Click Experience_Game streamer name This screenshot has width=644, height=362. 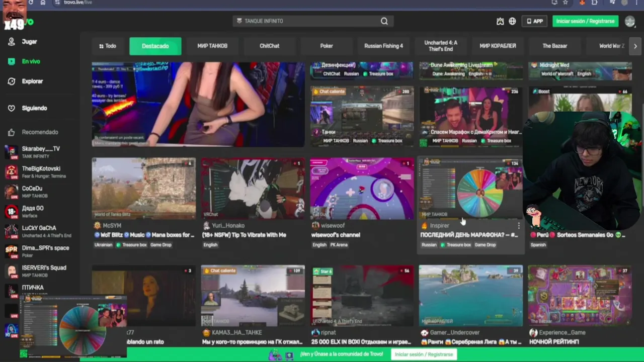[562, 333]
